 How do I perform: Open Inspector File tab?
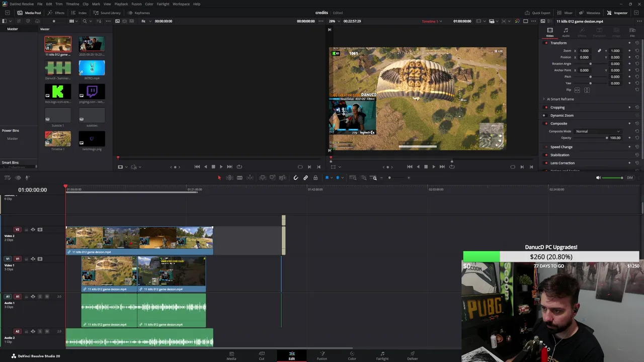tap(632, 33)
